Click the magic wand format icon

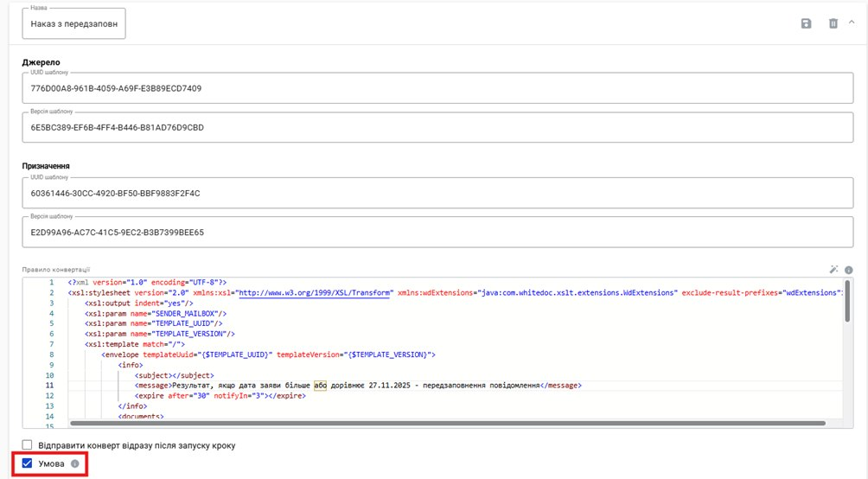coord(833,270)
